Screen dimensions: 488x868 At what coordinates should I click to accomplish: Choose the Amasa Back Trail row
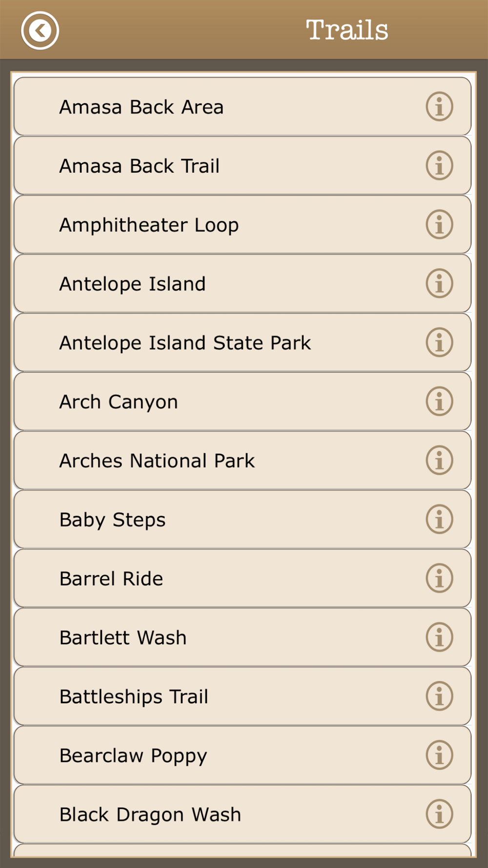pyautogui.click(x=243, y=165)
